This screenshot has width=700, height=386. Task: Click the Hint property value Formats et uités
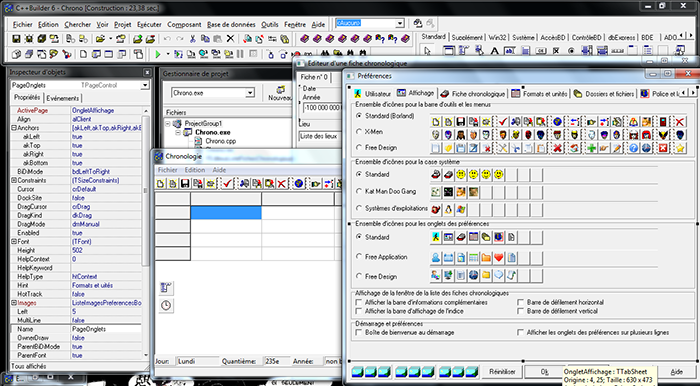106,285
